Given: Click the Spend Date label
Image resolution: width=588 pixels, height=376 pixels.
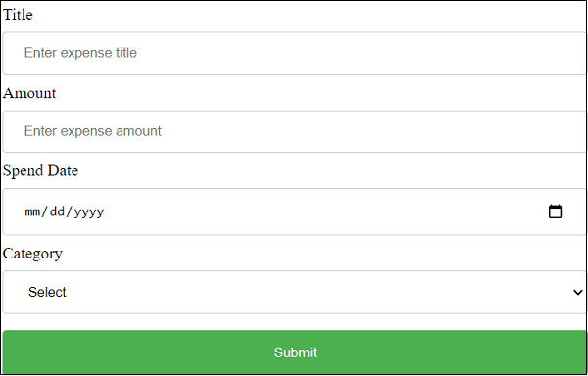Looking at the screenshot, I should point(40,171).
